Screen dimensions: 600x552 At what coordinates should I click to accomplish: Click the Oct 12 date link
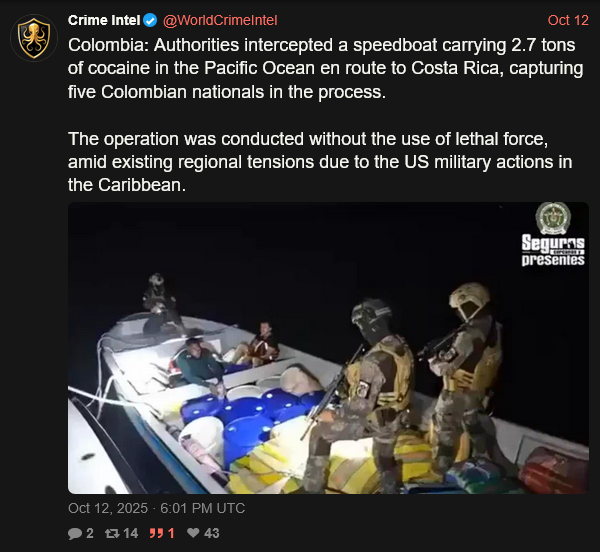(x=568, y=20)
